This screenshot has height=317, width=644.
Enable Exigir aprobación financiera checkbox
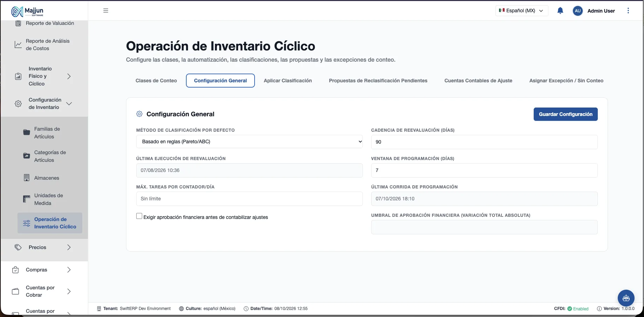[x=139, y=216]
